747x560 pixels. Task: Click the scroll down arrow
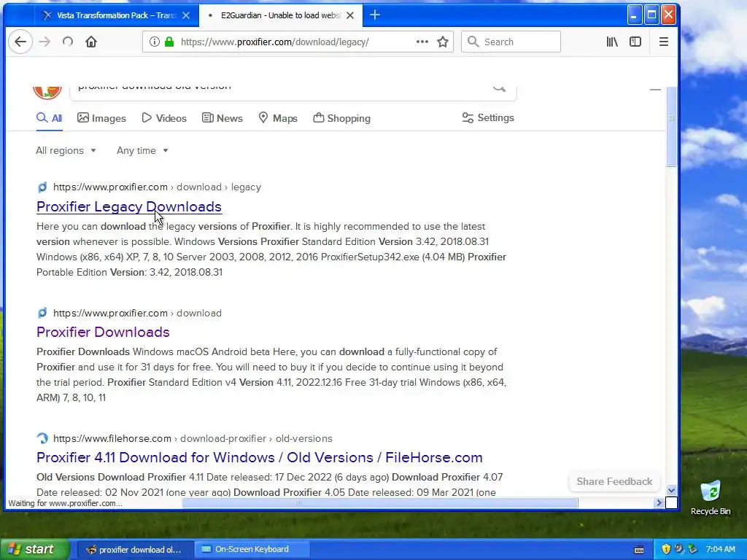(x=671, y=490)
